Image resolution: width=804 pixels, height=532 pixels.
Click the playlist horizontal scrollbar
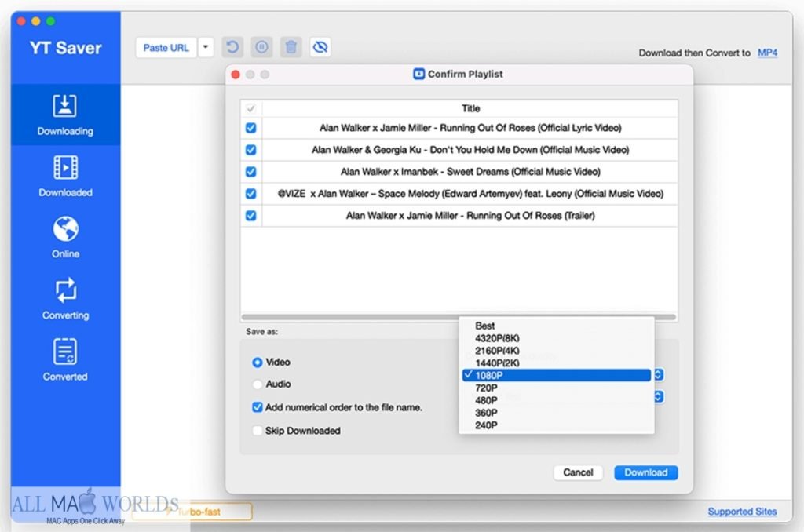pyautogui.click(x=459, y=317)
